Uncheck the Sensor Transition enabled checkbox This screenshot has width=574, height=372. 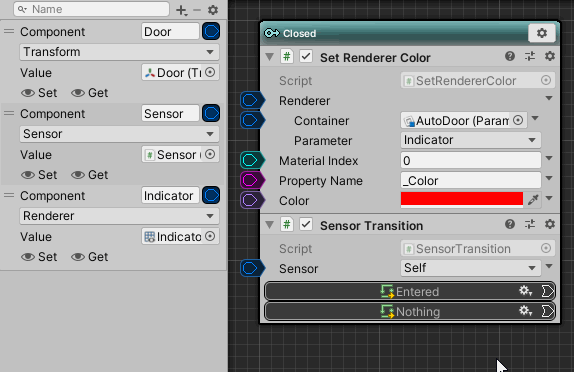[306, 225]
